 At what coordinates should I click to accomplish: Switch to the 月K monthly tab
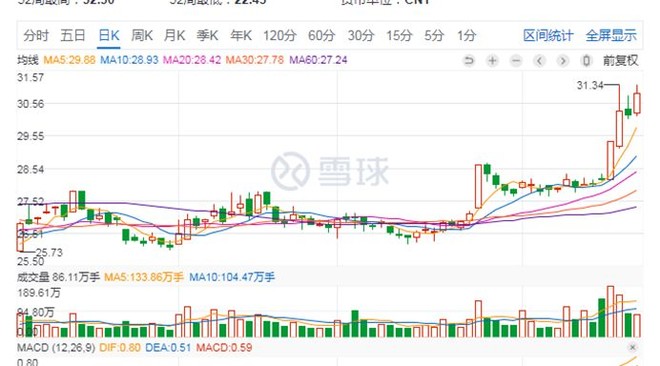174,35
